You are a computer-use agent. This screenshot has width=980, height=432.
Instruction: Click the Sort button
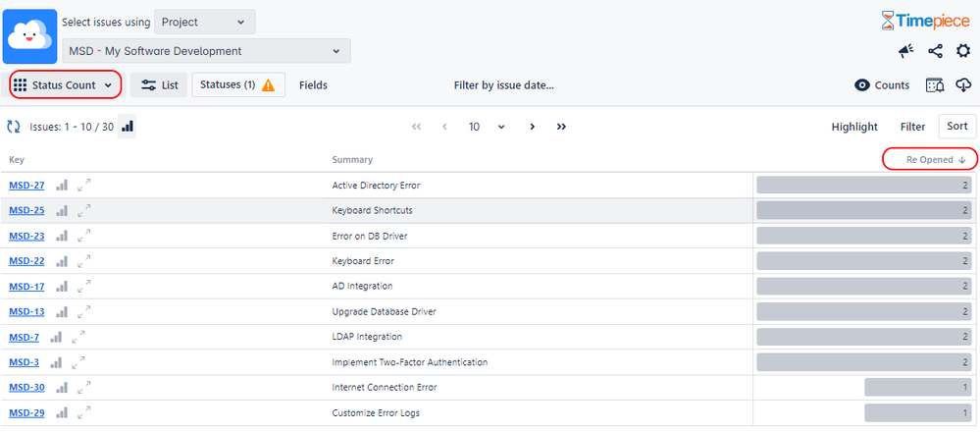click(x=956, y=127)
